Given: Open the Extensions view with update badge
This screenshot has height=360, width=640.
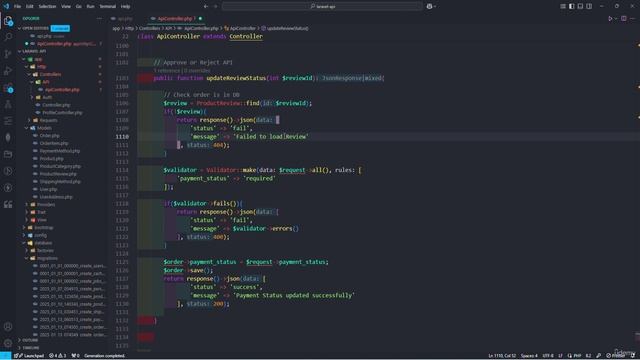Looking at the screenshot, I should point(8,87).
